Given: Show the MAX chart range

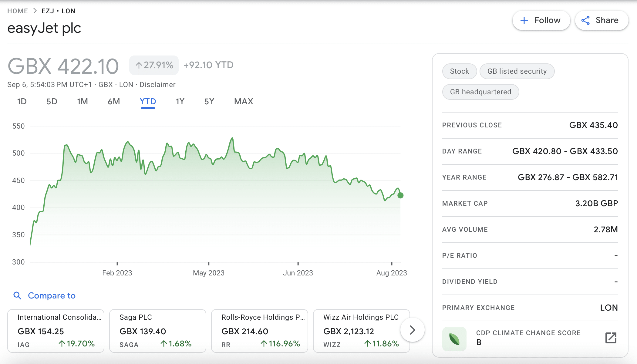Looking at the screenshot, I should tap(244, 101).
